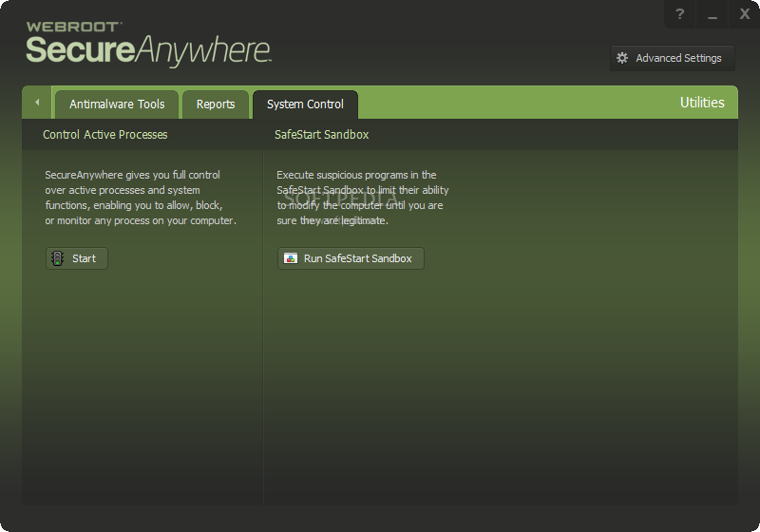
Task: Minimize the SecureAnywhere window
Action: click(712, 14)
